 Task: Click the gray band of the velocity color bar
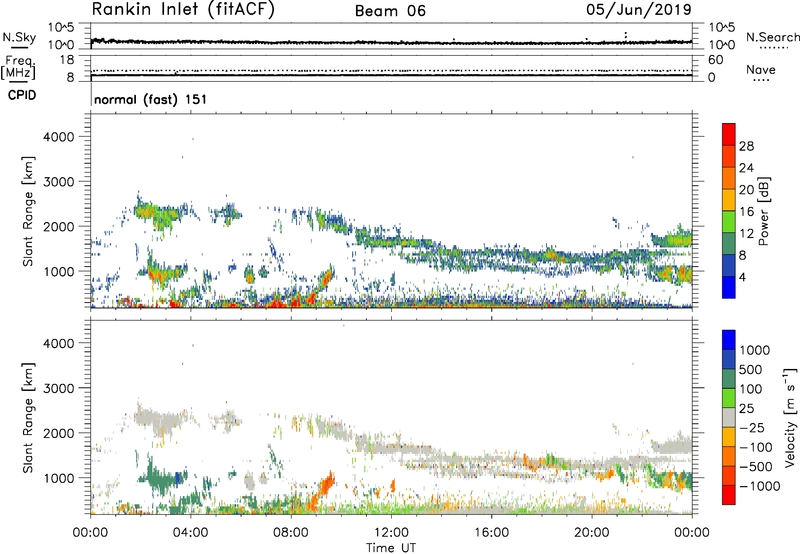tap(729, 418)
